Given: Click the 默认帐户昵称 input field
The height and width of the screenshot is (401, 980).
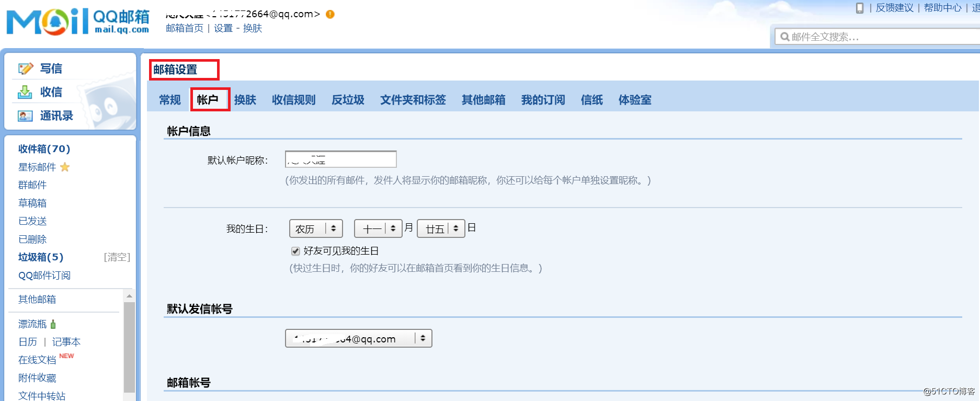Looking at the screenshot, I should (x=340, y=159).
